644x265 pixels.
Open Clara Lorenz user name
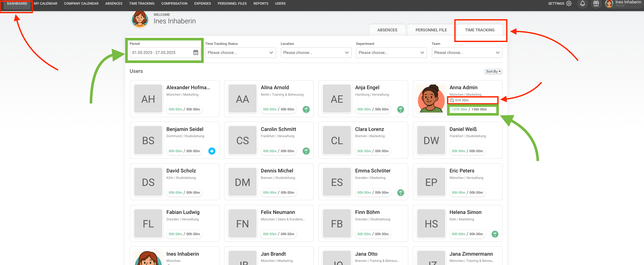coord(370,129)
